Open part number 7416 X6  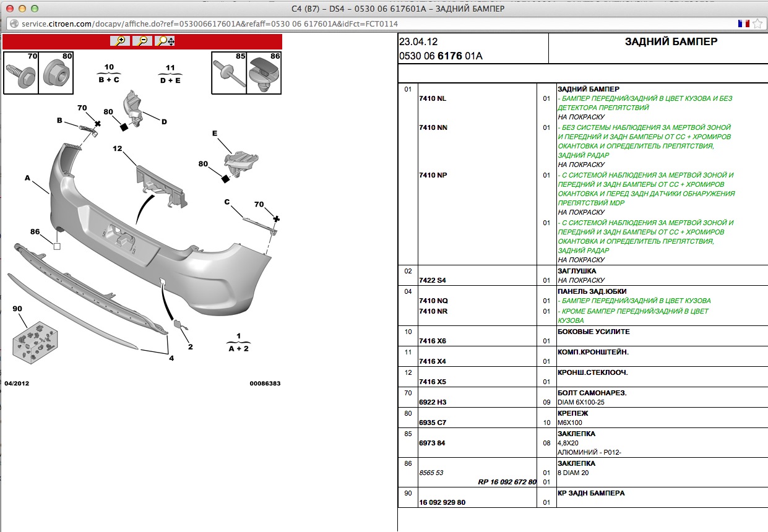432,341
